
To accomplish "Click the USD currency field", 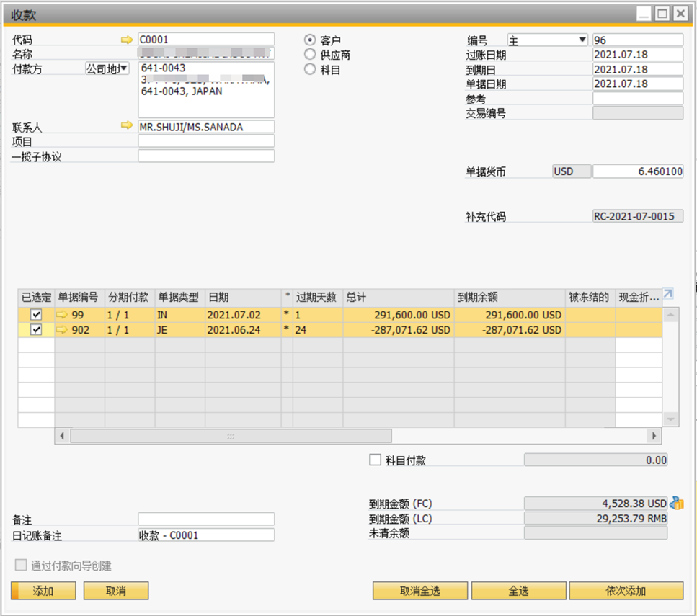I will 572,171.
